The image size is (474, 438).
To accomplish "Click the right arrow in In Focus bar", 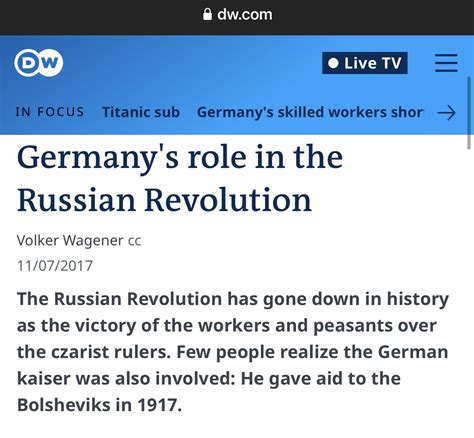I will [446, 113].
